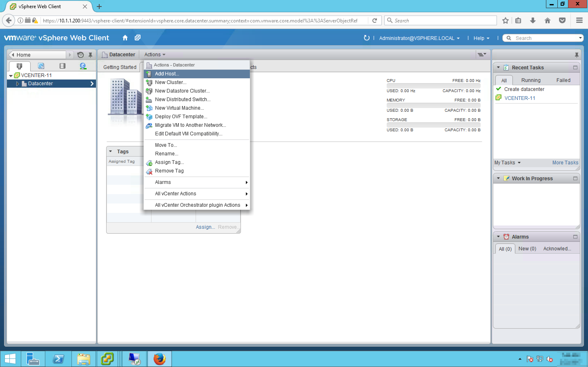
Task: Click the global refresh icon
Action: (x=366, y=38)
